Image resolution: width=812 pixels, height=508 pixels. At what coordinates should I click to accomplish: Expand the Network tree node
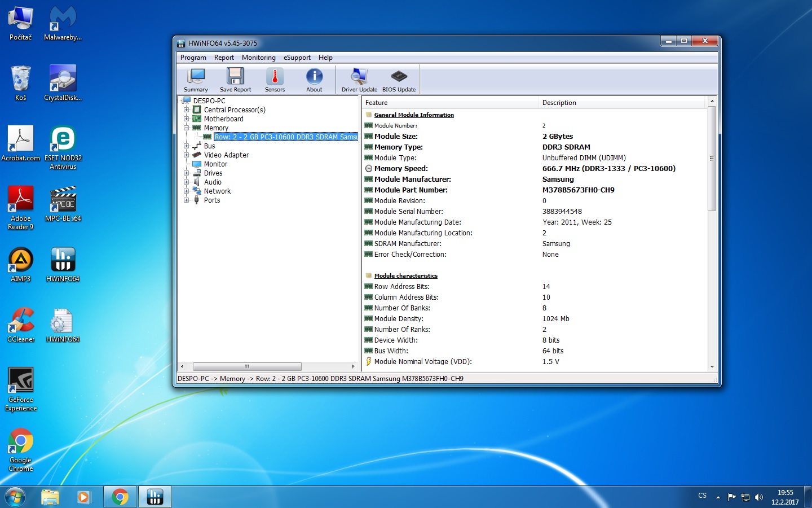[186, 191]
